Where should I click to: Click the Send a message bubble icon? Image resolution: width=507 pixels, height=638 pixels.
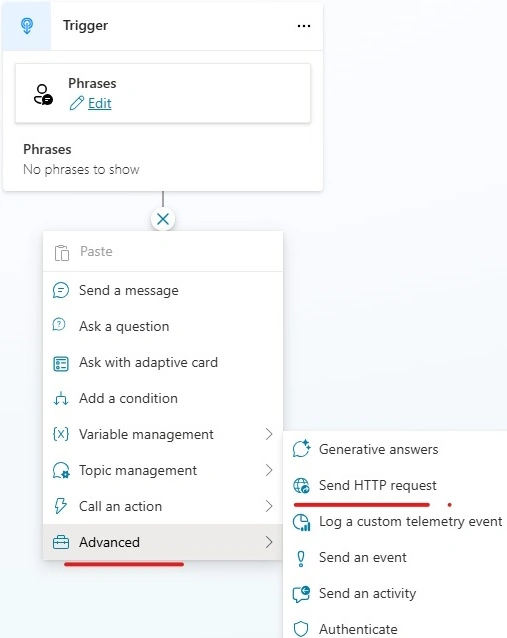tap(61, 291)
